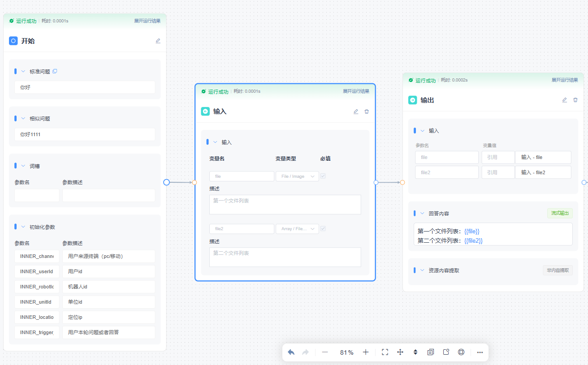Delete the 输入 node with trash icon
Viewport: 588px width, 365px height.
367,112
